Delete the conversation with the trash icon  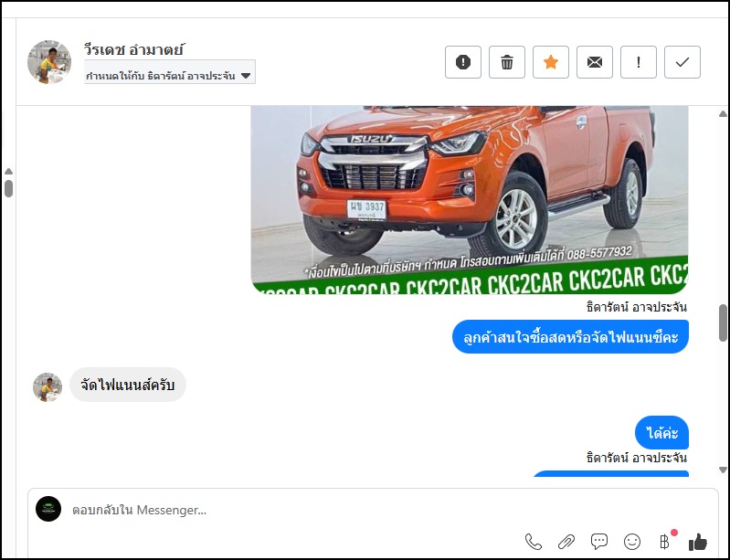[x=507, y=62]
